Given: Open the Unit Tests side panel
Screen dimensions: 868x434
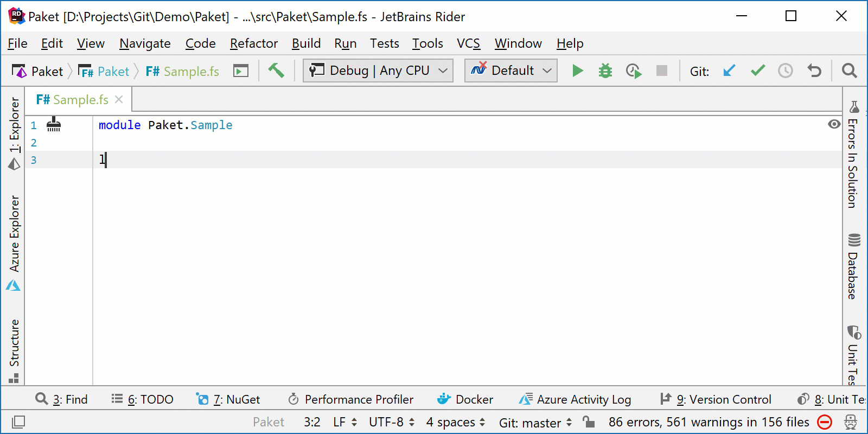Looking at the screenshot, I should [x=853, y=355].
